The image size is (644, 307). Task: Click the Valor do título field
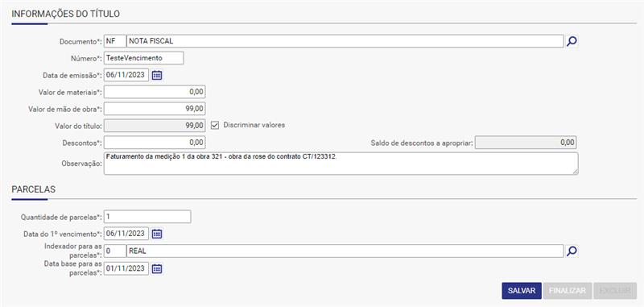click(x=155, y=126)
